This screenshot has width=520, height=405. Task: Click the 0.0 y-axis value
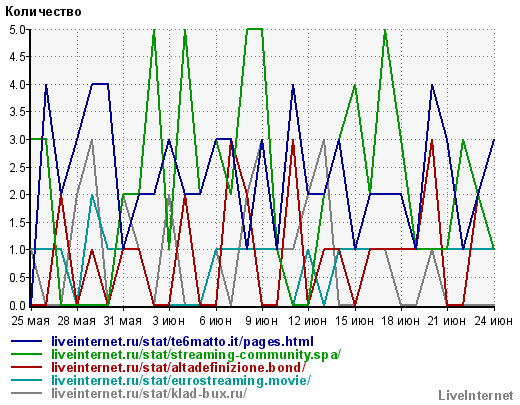pyautogui.click(x=17, y=305)
